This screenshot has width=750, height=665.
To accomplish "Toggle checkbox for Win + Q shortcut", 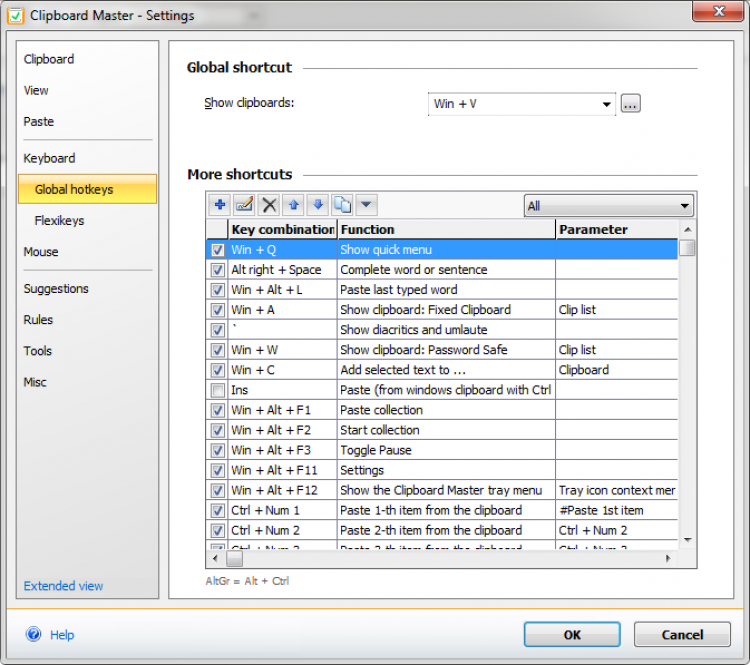I will coord(218,250).
